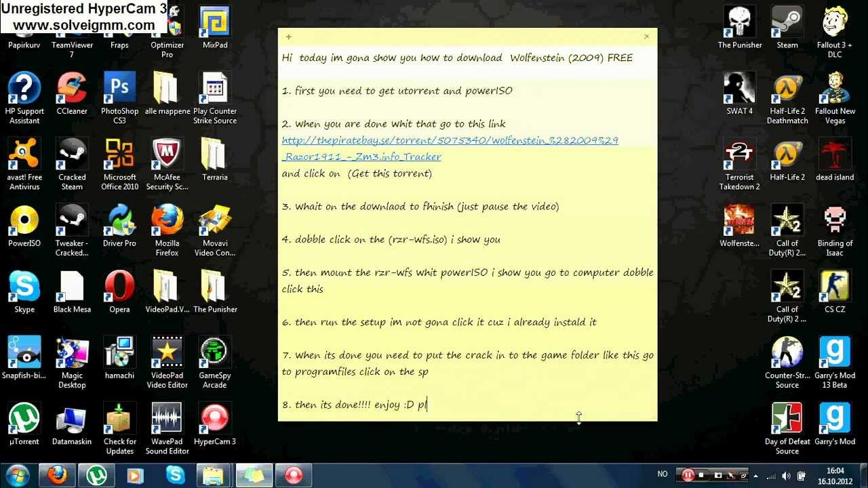The height and width of the screenshot is (488, 868).
Task: Select the dead island desktop icon
Action: click(x=835, y=160)
